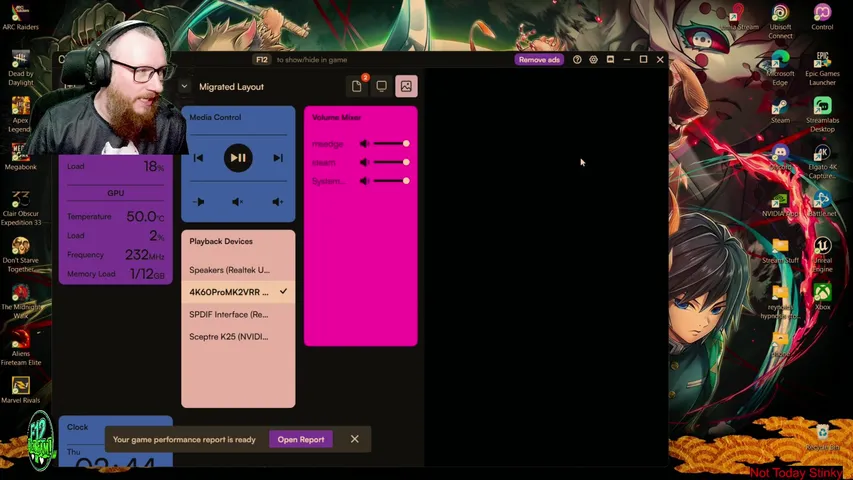The height and width of the screenshot is (480, 853).
Task: Click the picture-in-picture window icon in title bar
Action: tap(610, 59)
